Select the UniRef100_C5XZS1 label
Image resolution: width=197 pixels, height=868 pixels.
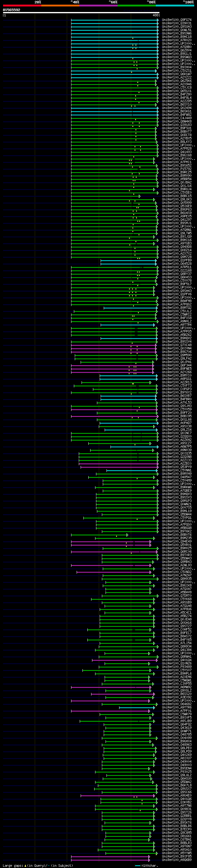177,71
